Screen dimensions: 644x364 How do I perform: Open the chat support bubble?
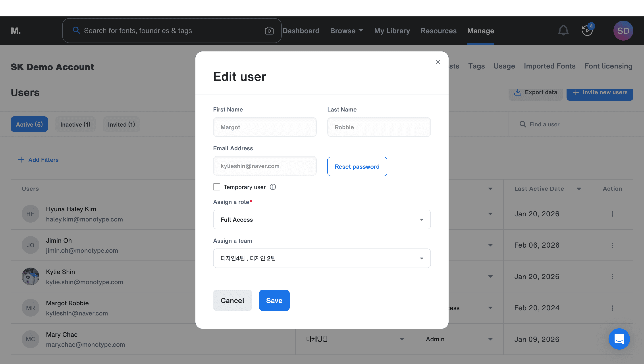click(x=619, y=339)
